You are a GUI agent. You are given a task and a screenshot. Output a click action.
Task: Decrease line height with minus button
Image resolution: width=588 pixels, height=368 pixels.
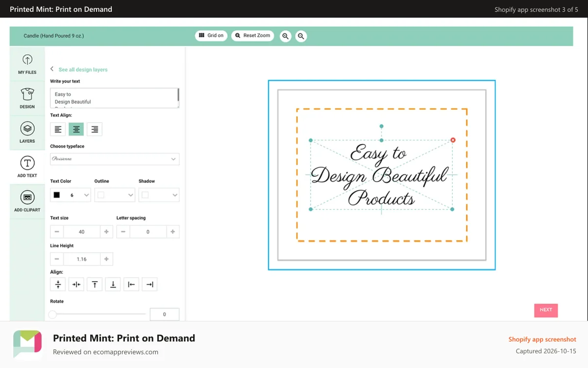[x=57, y=259]
